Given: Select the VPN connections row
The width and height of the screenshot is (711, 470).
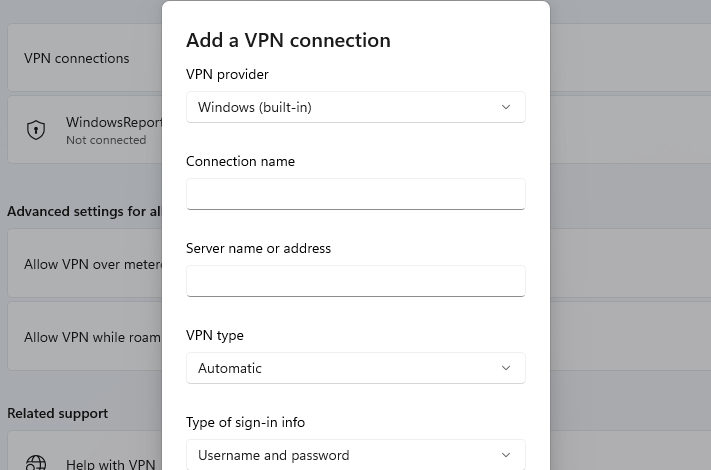Looking at the screenshot, I should pyautogui.click(x=85, y=58).
